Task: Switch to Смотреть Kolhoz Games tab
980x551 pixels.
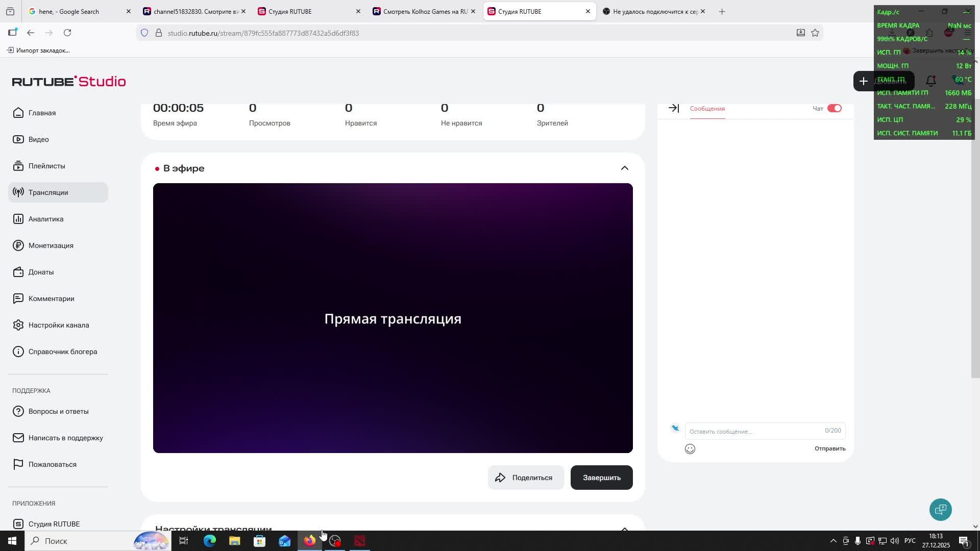Action: [425, 11]
